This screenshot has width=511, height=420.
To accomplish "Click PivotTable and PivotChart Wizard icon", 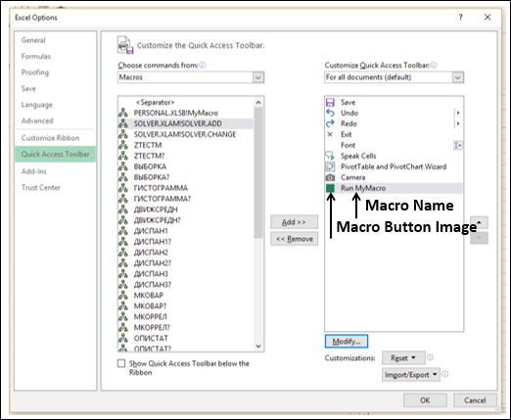I will [330, 166].
